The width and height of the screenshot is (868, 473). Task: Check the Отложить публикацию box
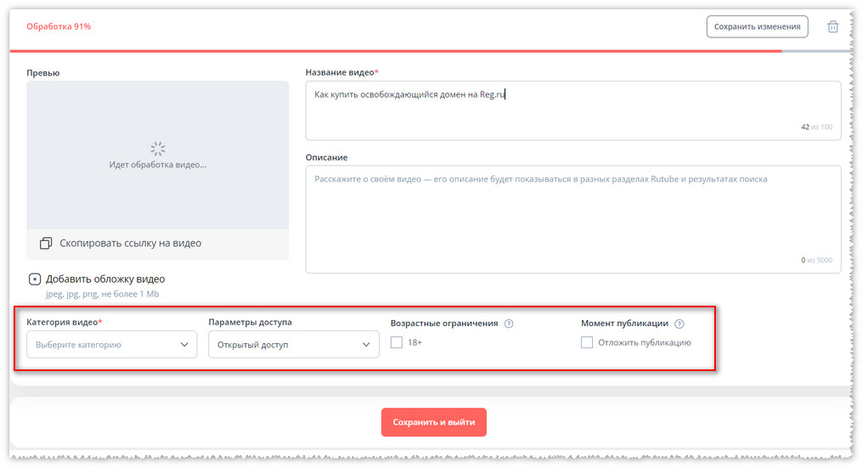click(587, 342)
